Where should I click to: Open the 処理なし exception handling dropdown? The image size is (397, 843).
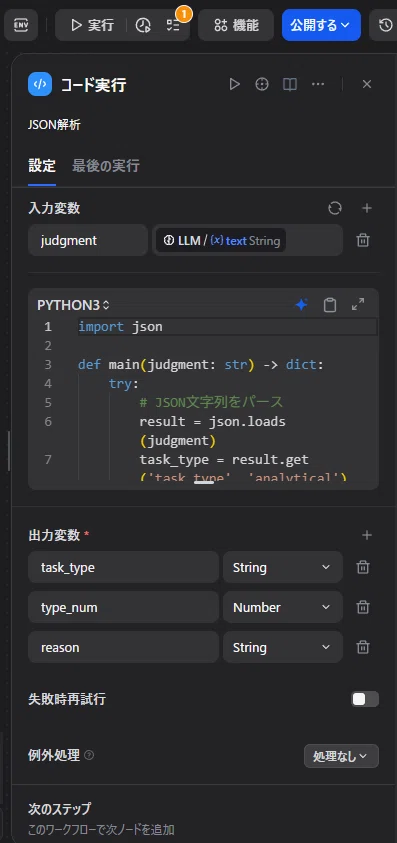(342, 756)
